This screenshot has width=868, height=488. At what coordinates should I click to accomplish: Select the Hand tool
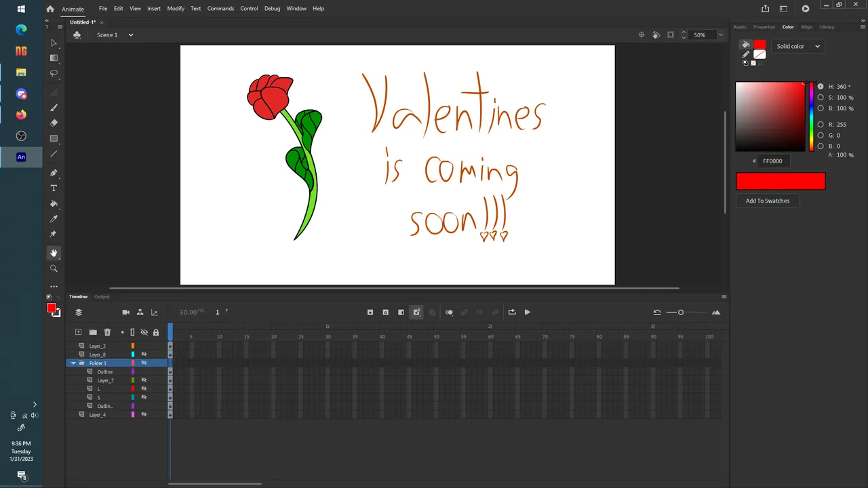(x=54, y=253)
